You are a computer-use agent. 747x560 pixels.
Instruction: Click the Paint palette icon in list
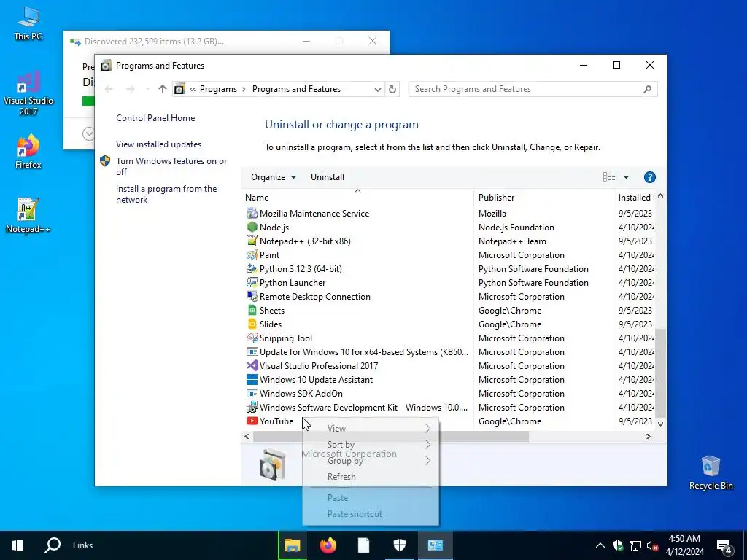pyautogui.click(x=252, y=254)
